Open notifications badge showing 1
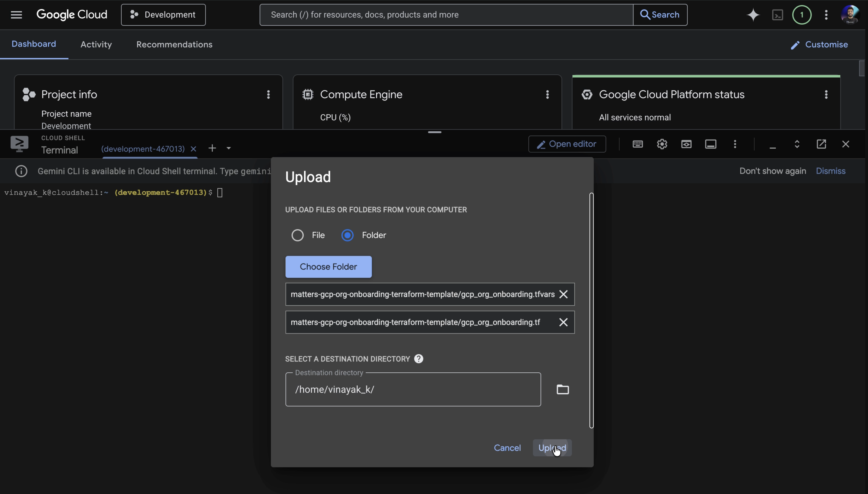 pyautogui.click(x=802, y=14)
